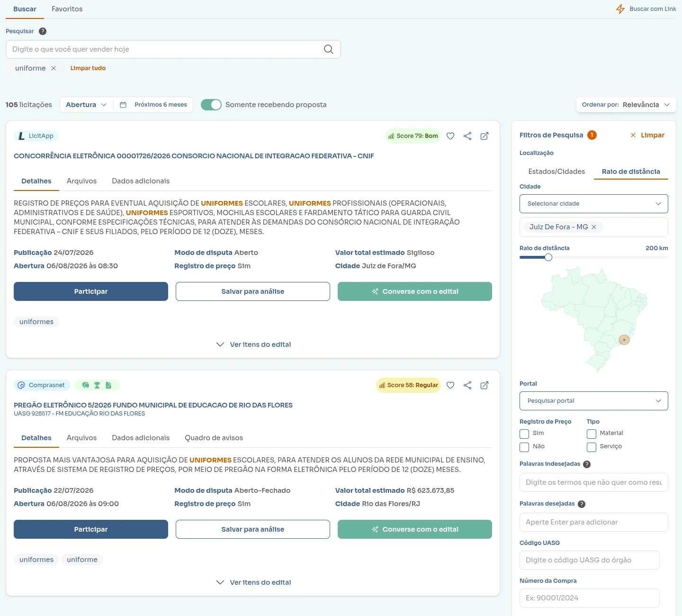Click the search magnifier icon

click(329, 49)
